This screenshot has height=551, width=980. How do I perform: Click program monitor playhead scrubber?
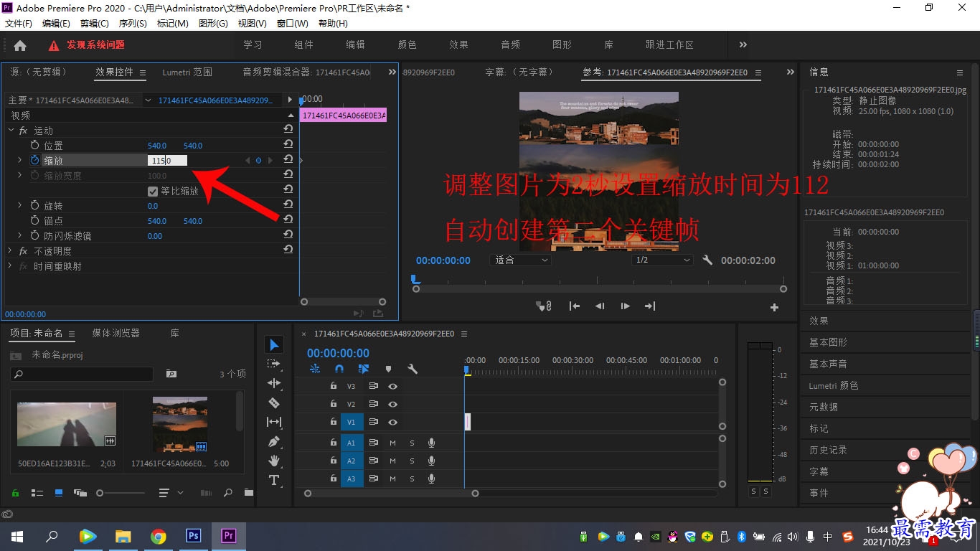pos(415,279)
